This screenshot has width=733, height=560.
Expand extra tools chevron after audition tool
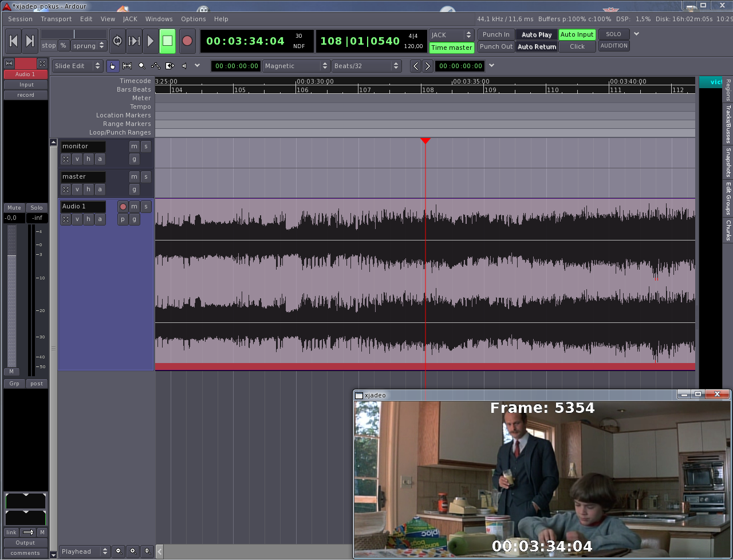198,65
